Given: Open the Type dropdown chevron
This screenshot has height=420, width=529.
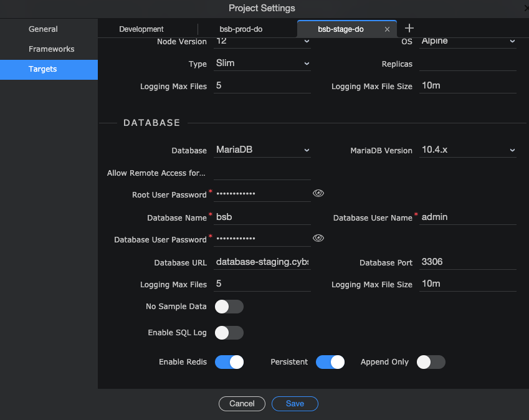Looking at the screenshot, I should pyautogui.click(x=306, y=64).
